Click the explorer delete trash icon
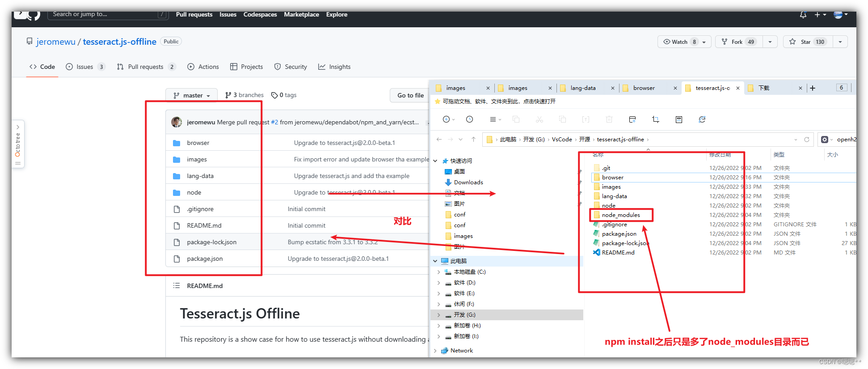Viewport: 868px width, 369px height. [x=609, y=119]
